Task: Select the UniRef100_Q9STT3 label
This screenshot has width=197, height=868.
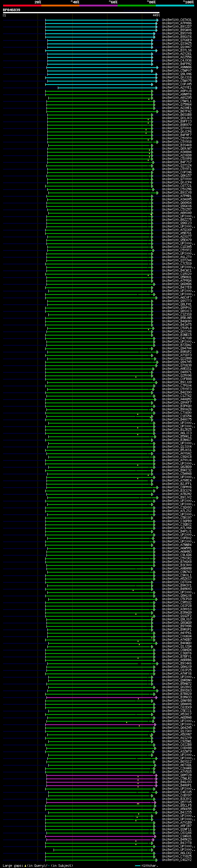Action: 176,301
